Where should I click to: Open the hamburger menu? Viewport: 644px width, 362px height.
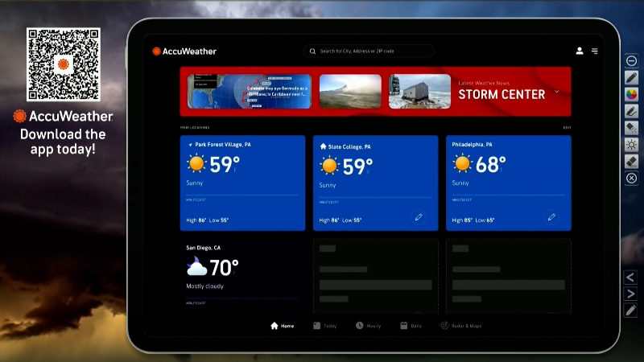pos(595,51)
